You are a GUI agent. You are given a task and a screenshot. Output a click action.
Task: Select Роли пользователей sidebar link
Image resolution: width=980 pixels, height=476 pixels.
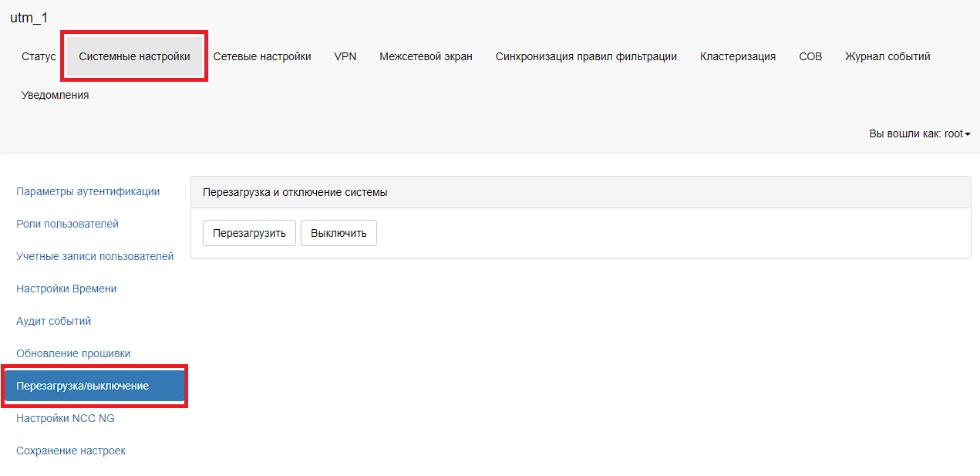[x=67, y=224]
